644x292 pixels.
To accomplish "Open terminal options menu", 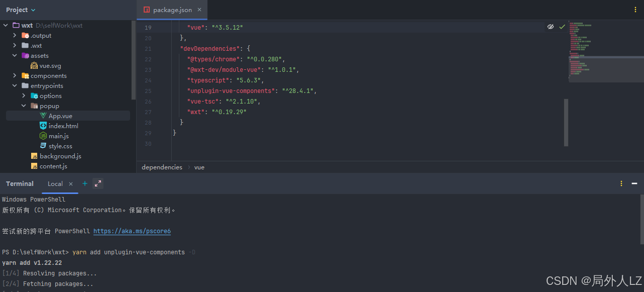I will pos(621,183).
